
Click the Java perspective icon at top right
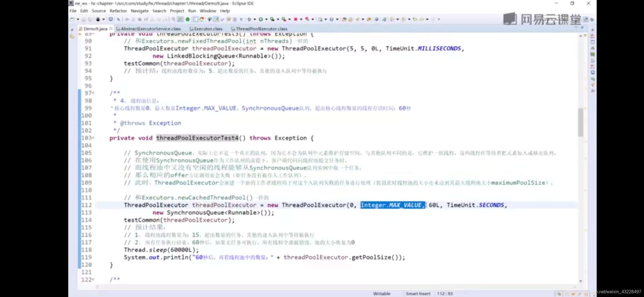point(586,19)
